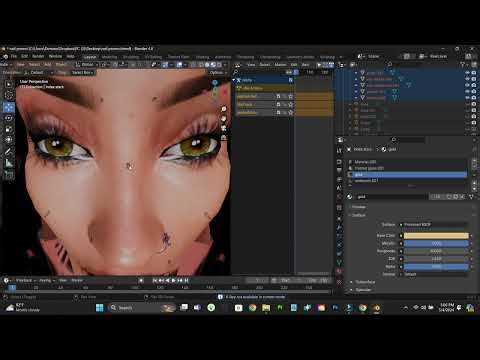
Task: Unlink the gold material with X button
Action: pyautogui.click(x=462, y=197)
